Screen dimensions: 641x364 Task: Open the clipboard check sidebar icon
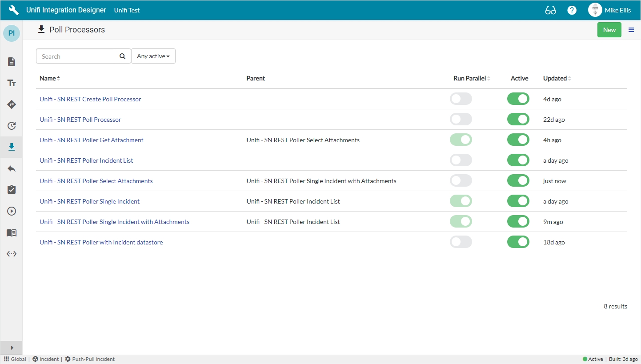tap(12, 190)
